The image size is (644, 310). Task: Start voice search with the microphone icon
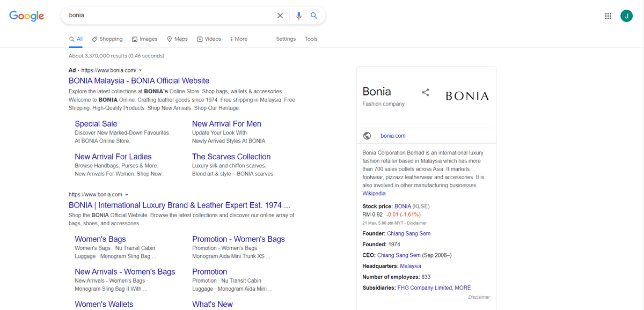(299, 16)
